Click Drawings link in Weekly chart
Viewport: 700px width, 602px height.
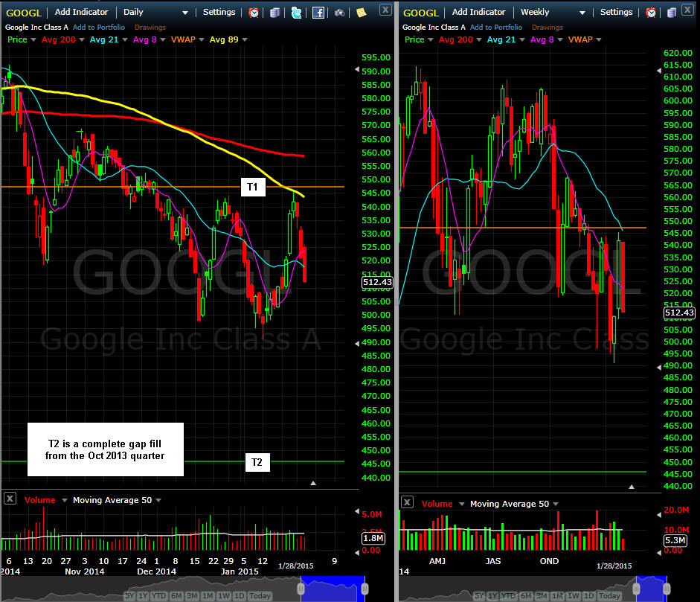(x=548, y=28)
